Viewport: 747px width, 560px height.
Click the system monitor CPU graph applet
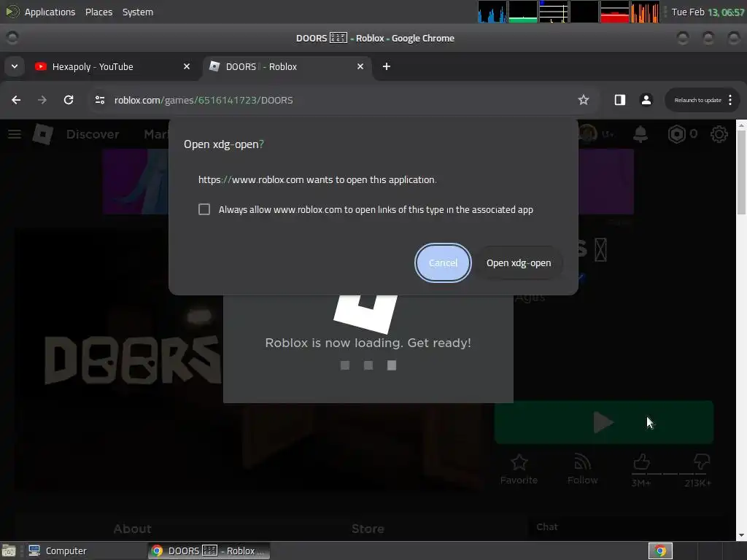click(x=492, y=12)
